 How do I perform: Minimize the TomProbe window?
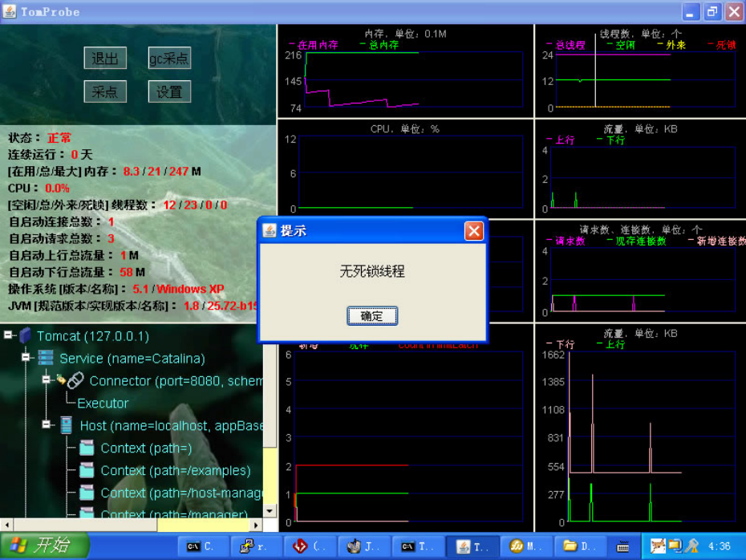[691, 12]
